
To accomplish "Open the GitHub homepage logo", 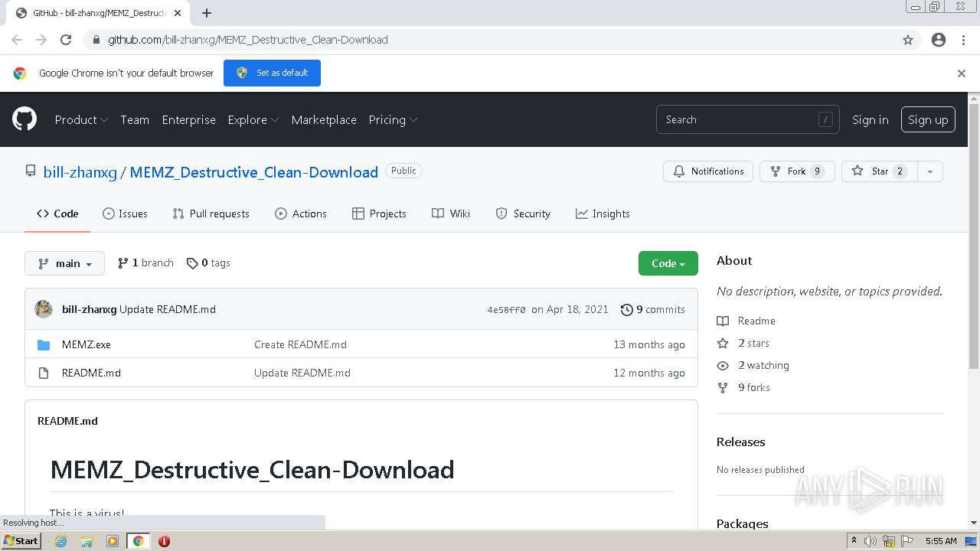I will 24,119.
